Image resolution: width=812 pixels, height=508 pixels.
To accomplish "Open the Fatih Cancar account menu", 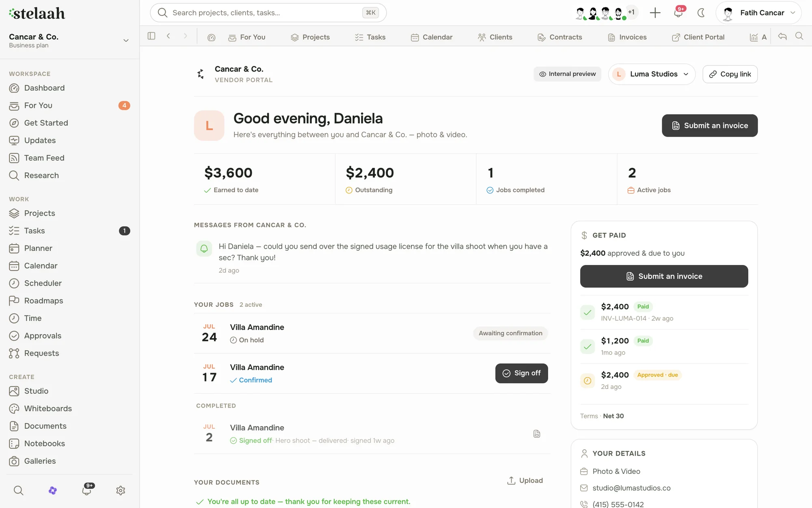I will pyautogui.click(x=758, y=13).
